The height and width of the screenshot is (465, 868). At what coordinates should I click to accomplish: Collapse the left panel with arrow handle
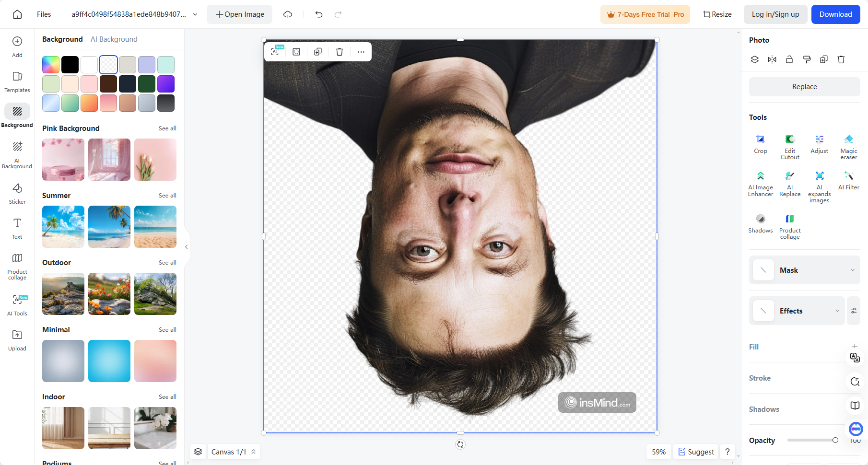point(187,247)
